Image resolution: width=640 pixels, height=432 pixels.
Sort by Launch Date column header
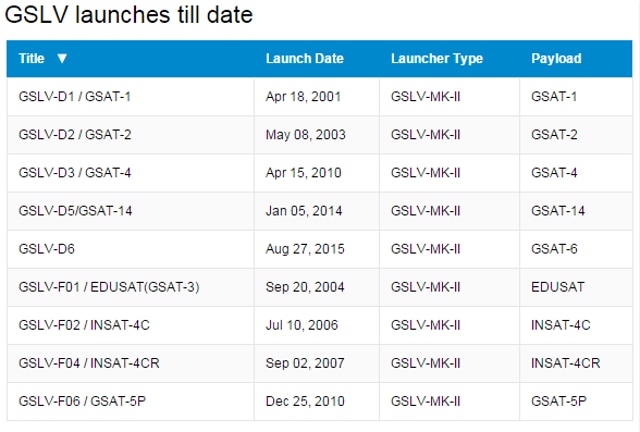304,58
